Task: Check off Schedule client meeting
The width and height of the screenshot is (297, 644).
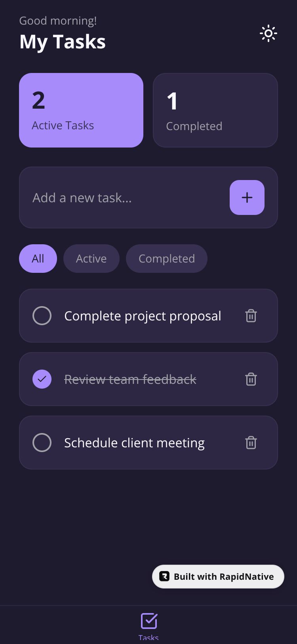Action: click(x=42, y=443)
